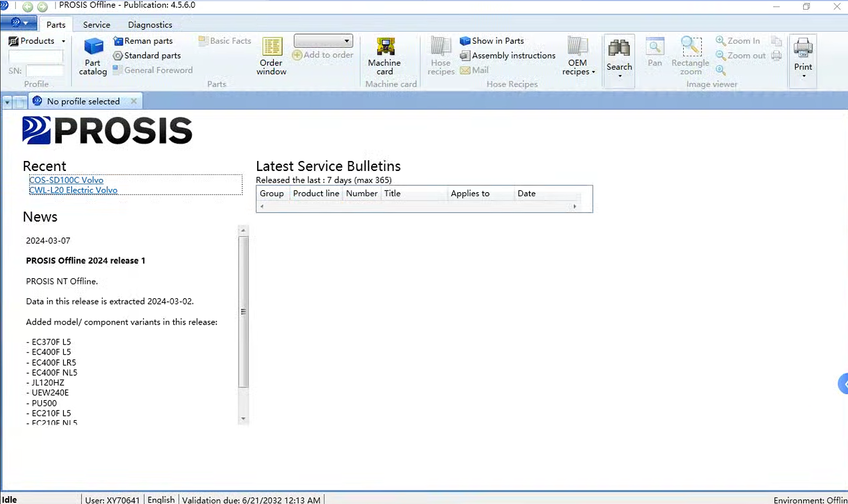Click the green Back arrow
The image size is (848, 504).
tap(27, 6)
